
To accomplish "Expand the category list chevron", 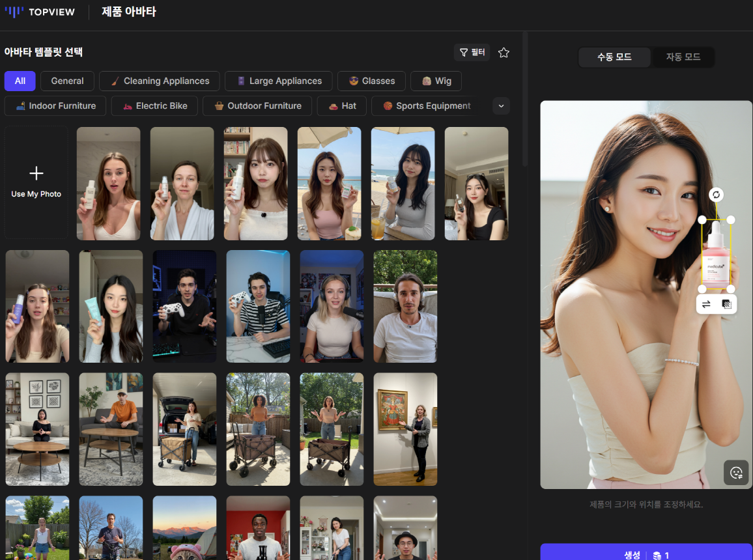I will tap(502, 106).
